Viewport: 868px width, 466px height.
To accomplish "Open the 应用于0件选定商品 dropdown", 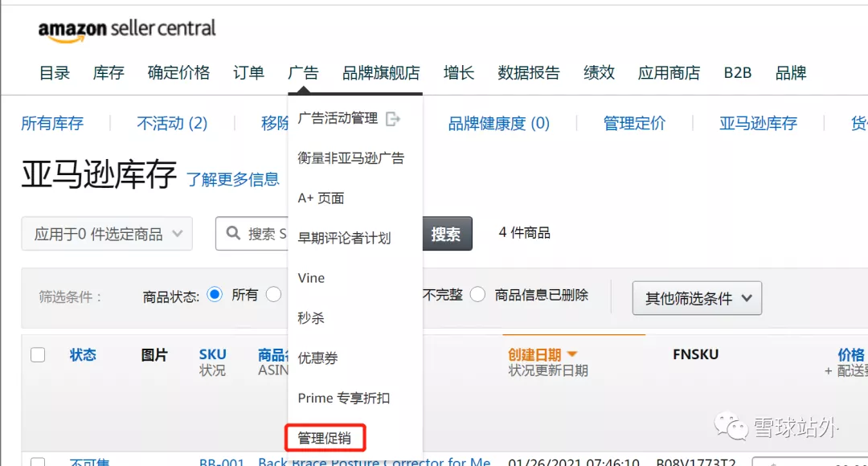I will click(x=107, y=234).
